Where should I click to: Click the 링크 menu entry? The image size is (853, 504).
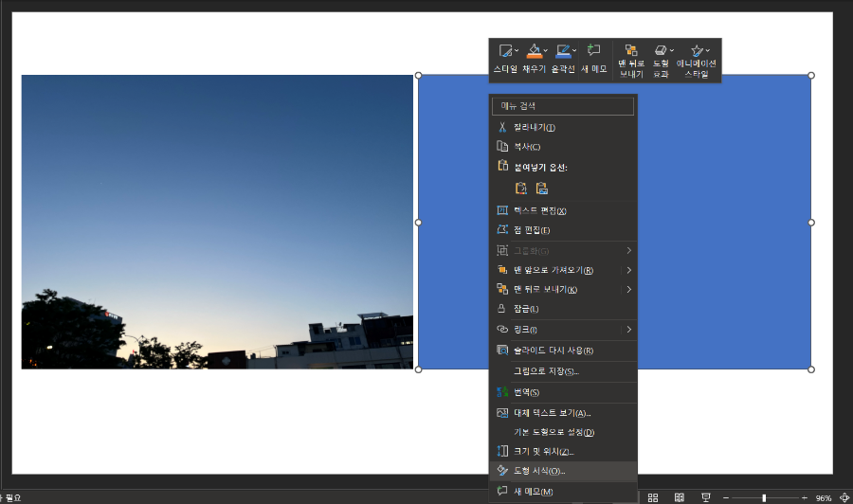pyautogui.click(x=563, y=330)
